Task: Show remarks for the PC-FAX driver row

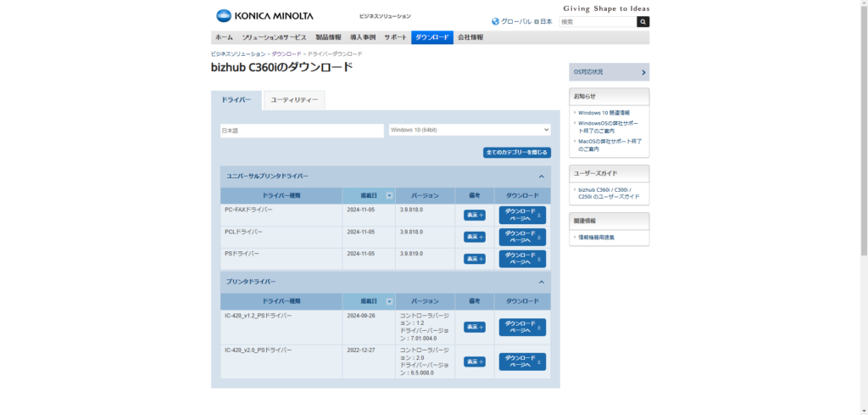Action: click(x=475, y=215)
